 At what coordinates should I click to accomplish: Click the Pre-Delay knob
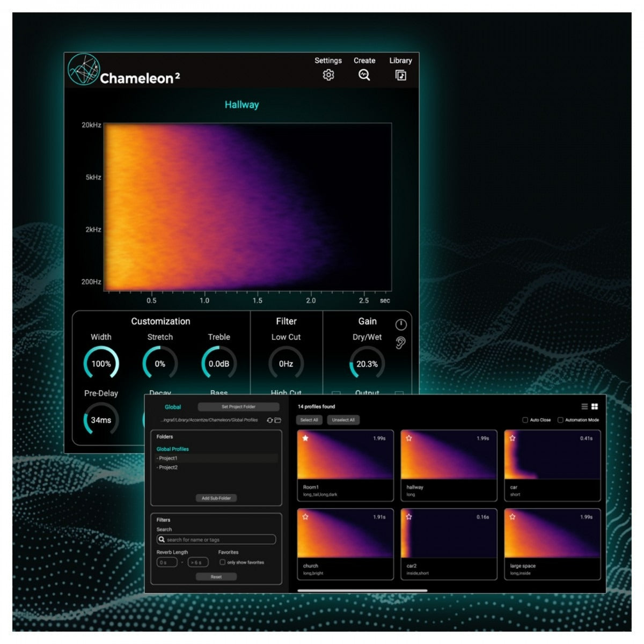(x=101, y=420)
